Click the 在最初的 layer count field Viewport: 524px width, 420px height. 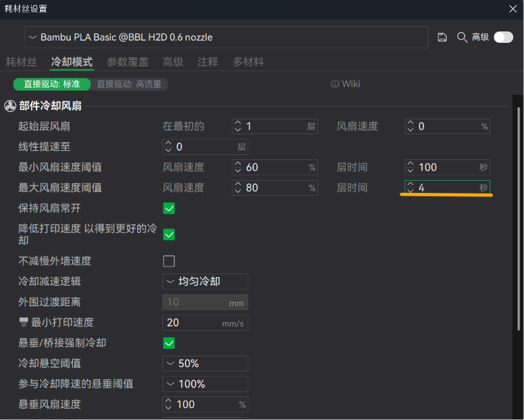(x=275, y=126)
